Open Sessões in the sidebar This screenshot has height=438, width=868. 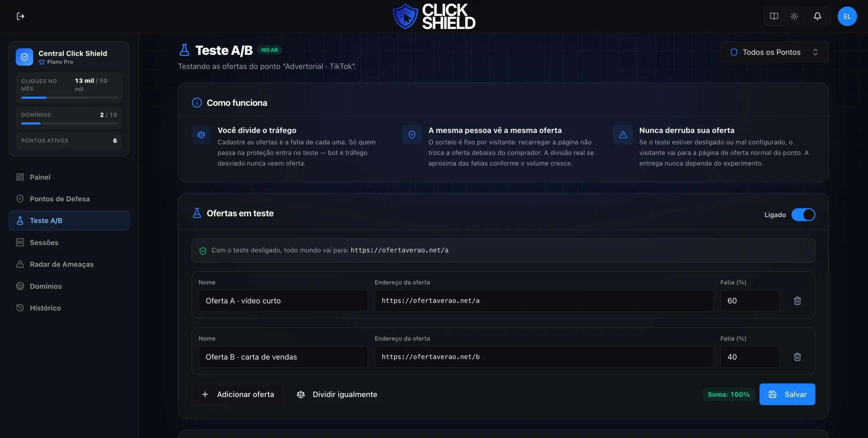pyautogui.click(x=69, y=243)
